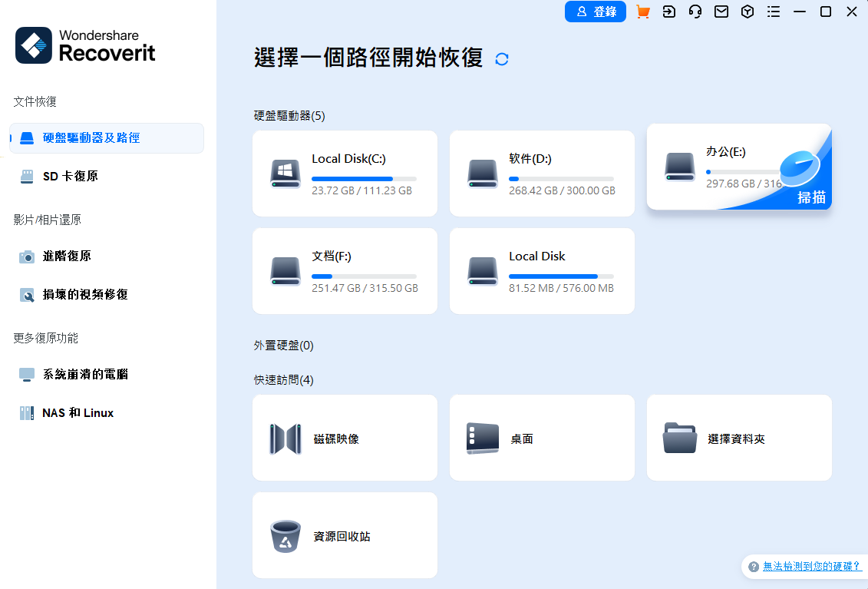Click the D: drive usage bar
The image size is (868, 589).
click(561, 179)
